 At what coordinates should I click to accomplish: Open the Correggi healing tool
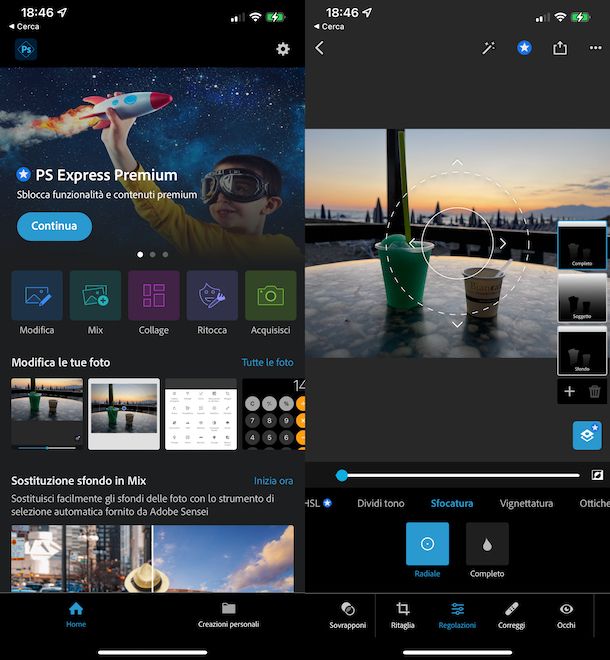[x=511, y=615]
